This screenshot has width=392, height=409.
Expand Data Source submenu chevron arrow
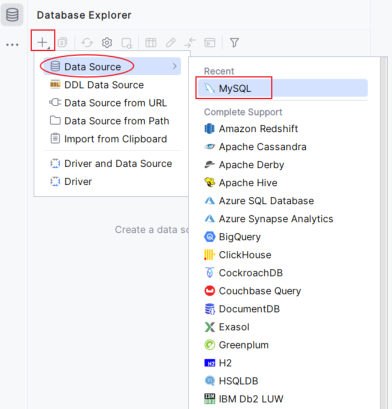(174, 67)
